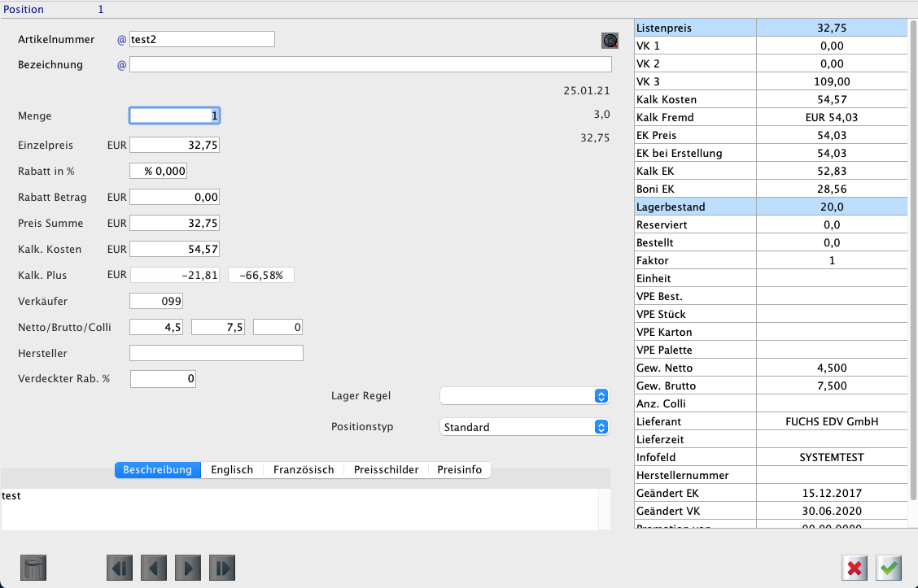The height and width of the screenshot is (588, 918).
Task: Confirm with the green checkmark icon
Action: point(889,567)
